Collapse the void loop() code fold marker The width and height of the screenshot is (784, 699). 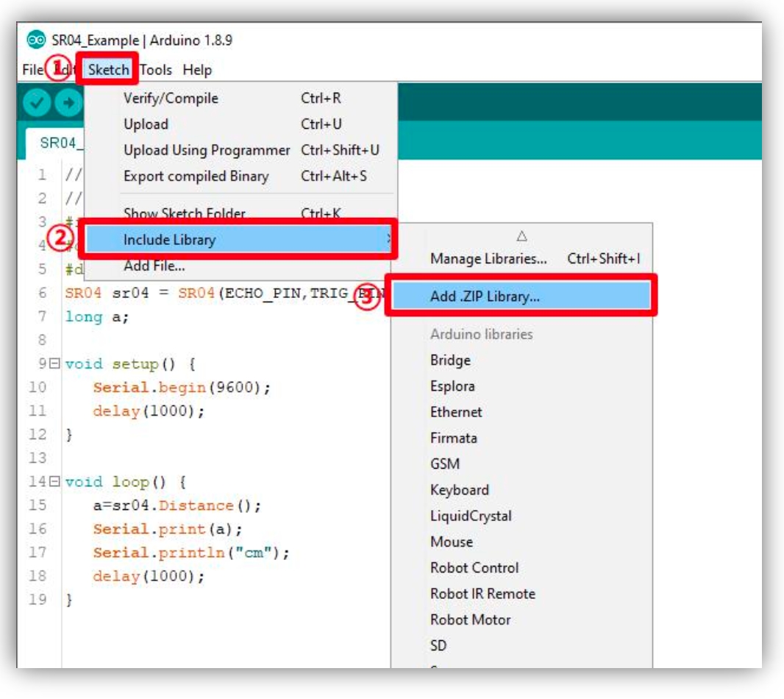(x=54, y=482)
